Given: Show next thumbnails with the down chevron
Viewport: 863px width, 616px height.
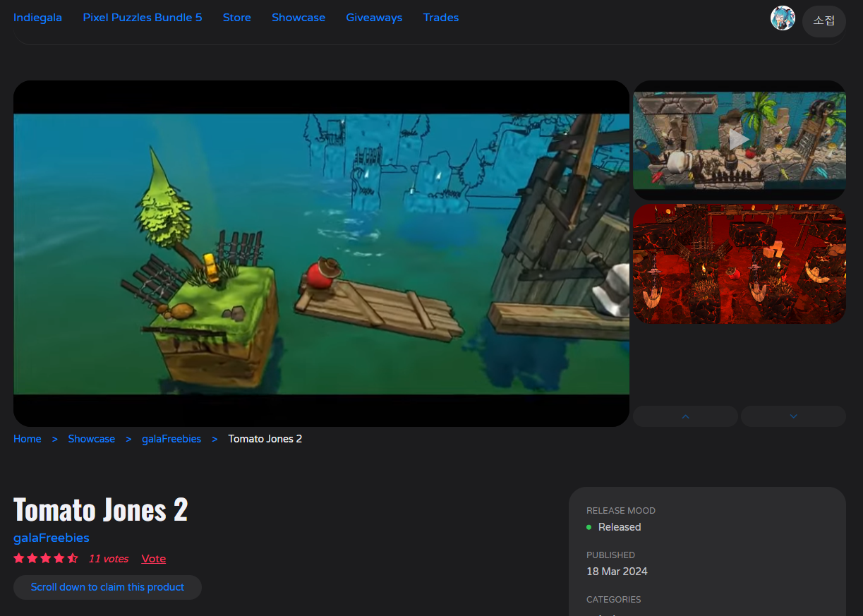Looking at the screenshot, I should (x=793, y=416).
